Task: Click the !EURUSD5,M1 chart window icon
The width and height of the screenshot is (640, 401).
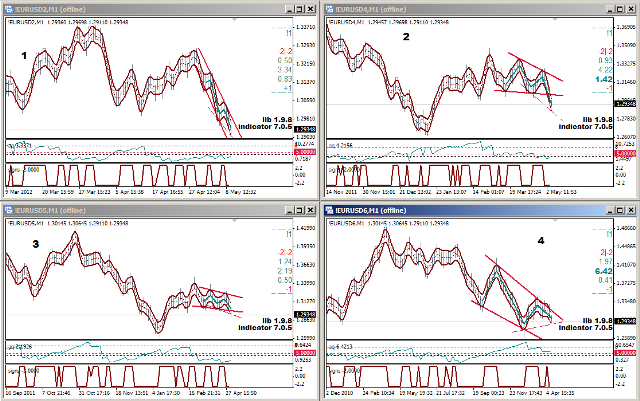Action: [x=9, y=211]
